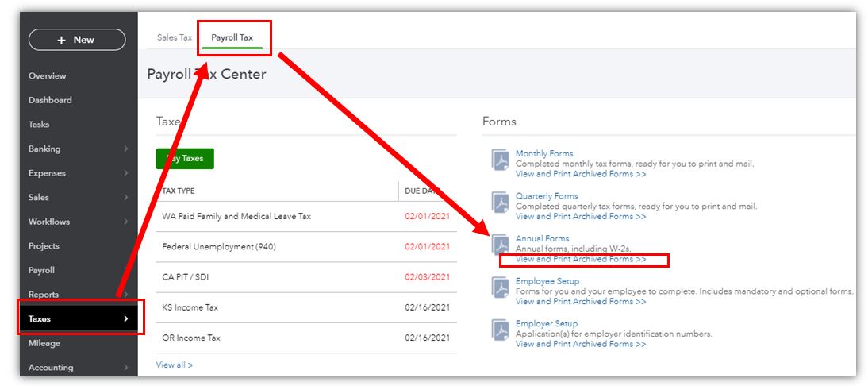Image resolution: width=868 pixels, height=386 pixels.
Task: Expand the Sales submenu chevron
Action: click(126, 198)
